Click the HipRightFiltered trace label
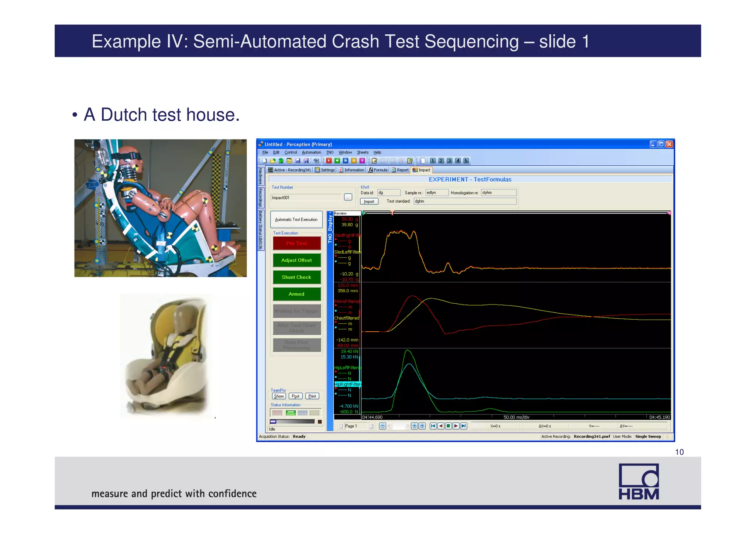Image resolution: width=756 pixels, height=534 pixels. point(347,384)
